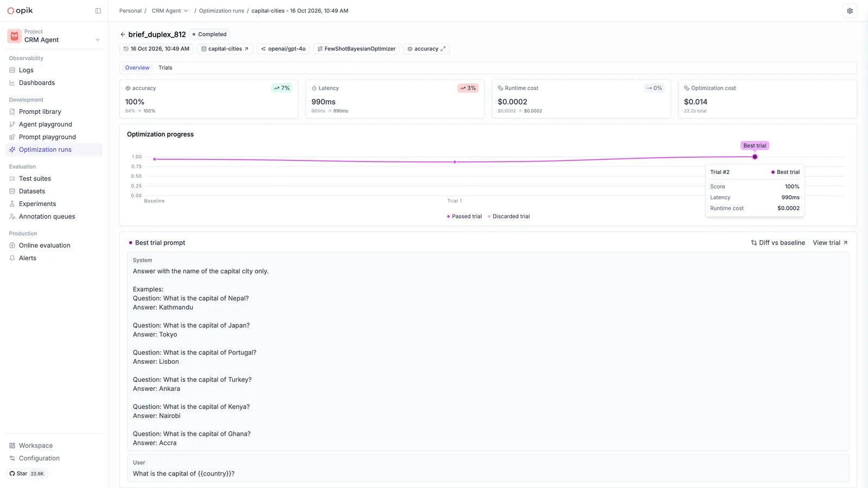Open Dashboards icon in sidebar
The height and width of the screenshot is (488, 868).
[x=12, y=83]
